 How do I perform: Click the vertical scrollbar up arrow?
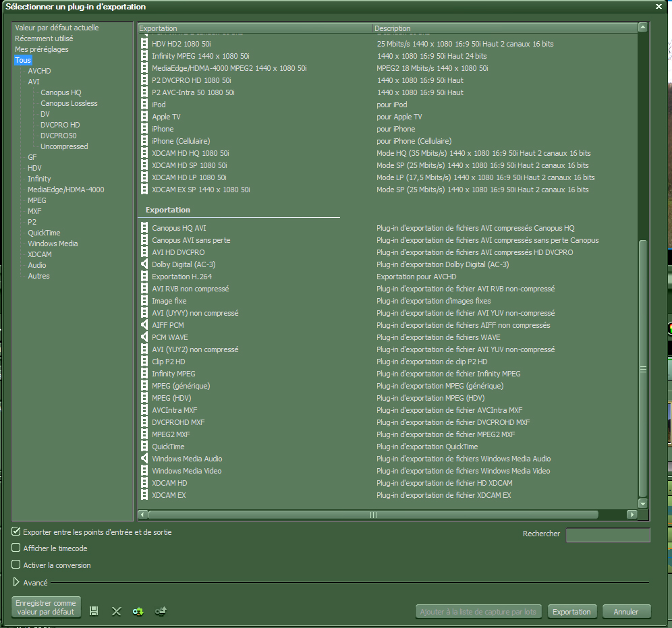pyautogui.click(x=642, y=28)
